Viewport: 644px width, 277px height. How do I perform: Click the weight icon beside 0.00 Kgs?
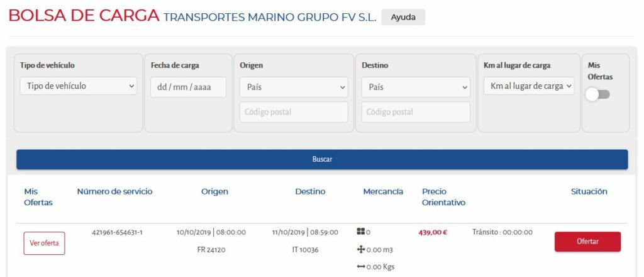[361, 267]
